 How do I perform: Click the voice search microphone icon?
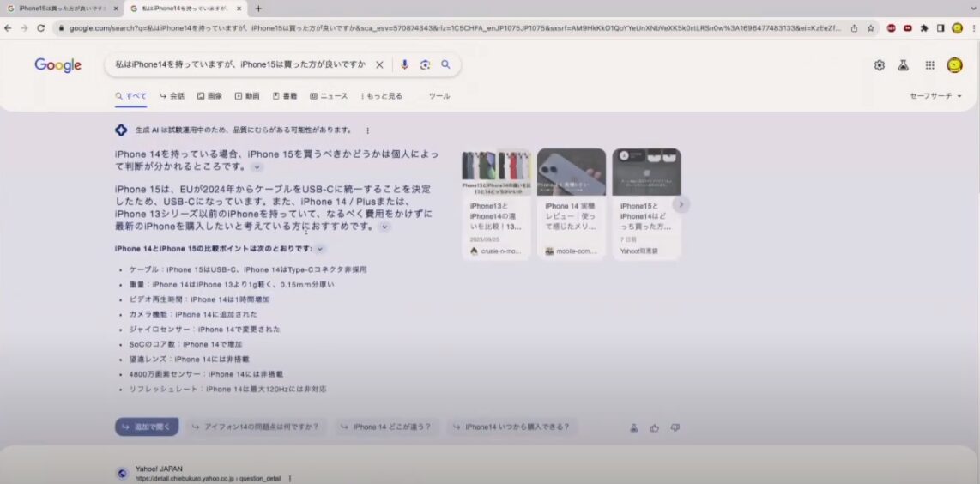404,64
